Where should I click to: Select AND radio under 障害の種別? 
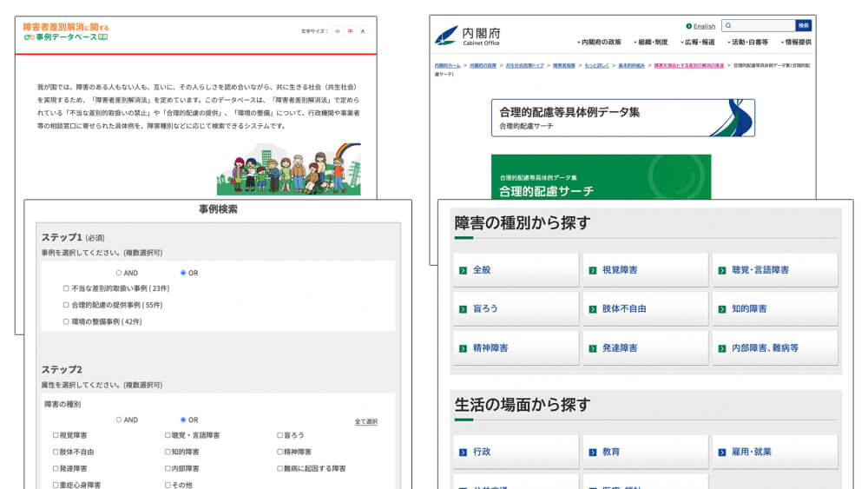coord(118,420)
